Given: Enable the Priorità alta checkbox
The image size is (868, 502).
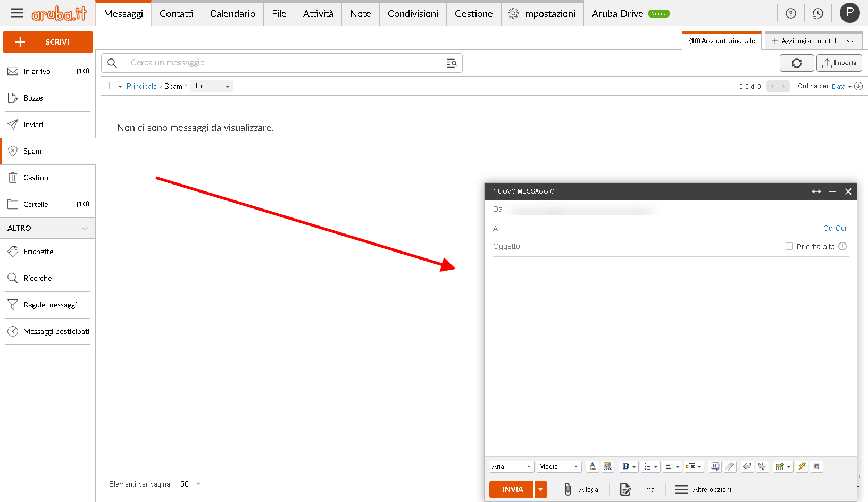Looking at the screenshot, I should [789, 246].
